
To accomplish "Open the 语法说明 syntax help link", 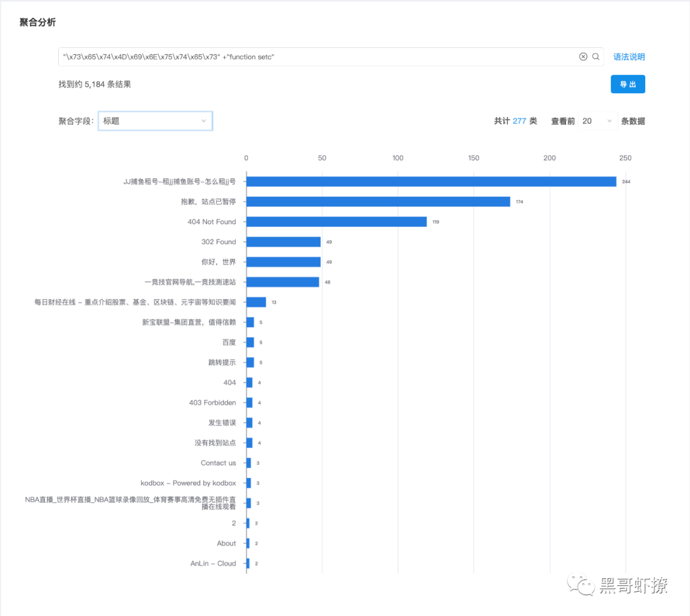I will (629, 57).
